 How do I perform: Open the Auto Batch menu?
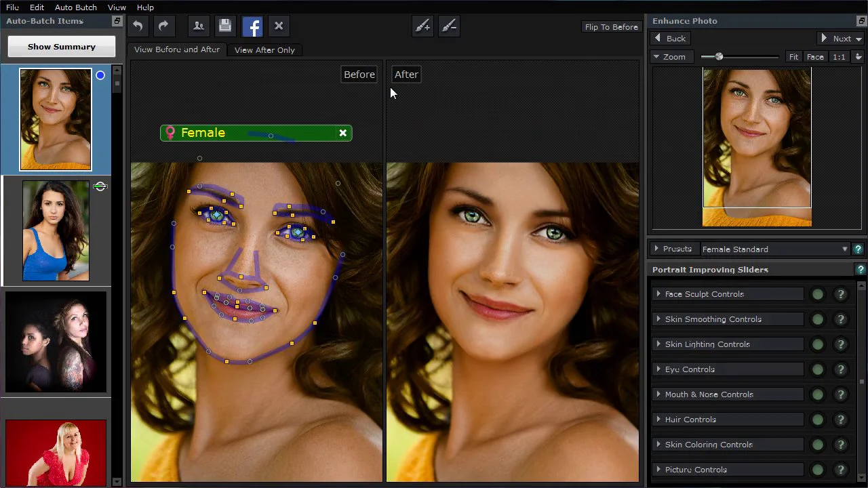(x=75, y=7)
